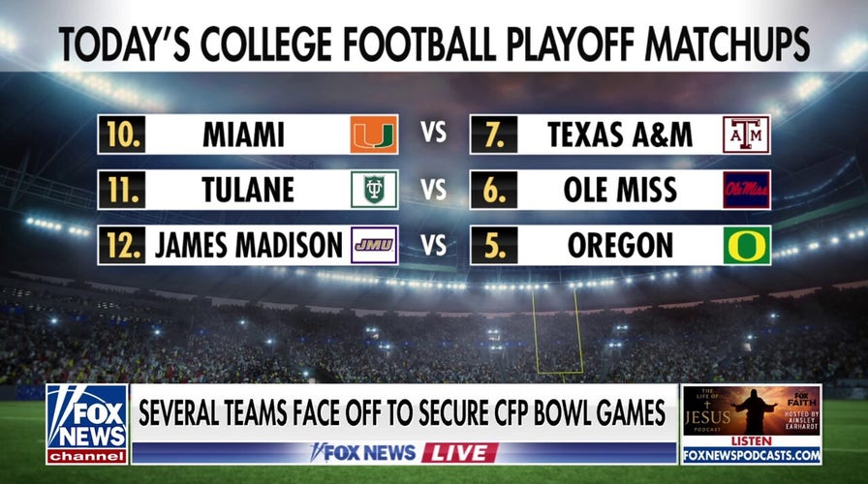Click the Oregon green O logo

(746, 245)
